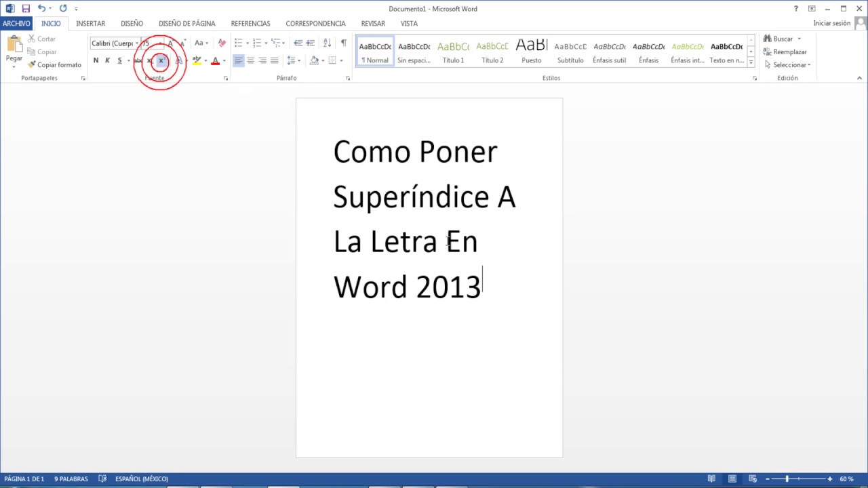Screen dimensions: 868x488
Task: Click the Reemplazar button
Action: click(785, 52)
